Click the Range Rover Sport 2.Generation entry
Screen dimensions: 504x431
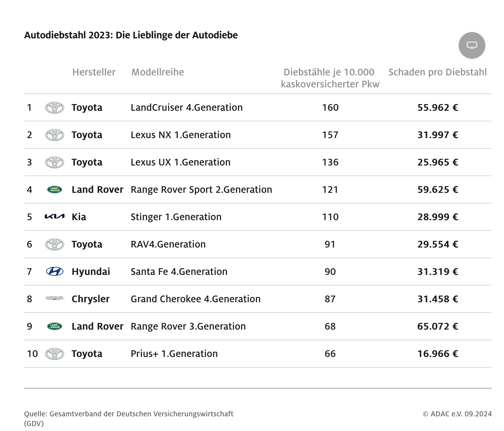201,189
